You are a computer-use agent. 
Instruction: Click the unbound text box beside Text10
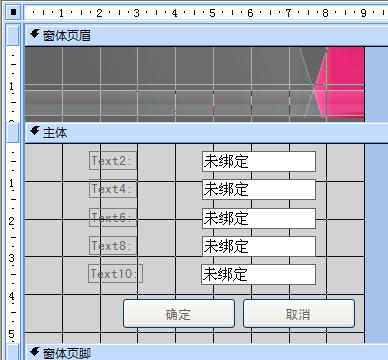(x=258, y=274)
